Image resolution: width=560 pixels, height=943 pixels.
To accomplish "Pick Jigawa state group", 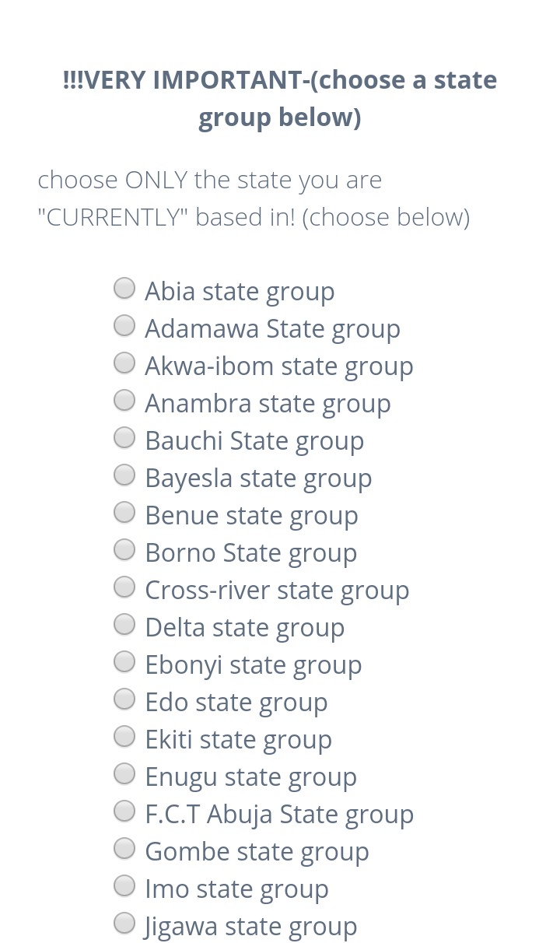I will [124, 924].
